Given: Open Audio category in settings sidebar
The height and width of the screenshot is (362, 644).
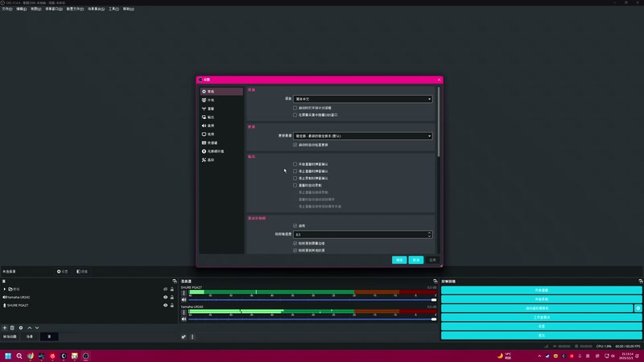Looking at the screenshot, I should click(x=221, y=125).
